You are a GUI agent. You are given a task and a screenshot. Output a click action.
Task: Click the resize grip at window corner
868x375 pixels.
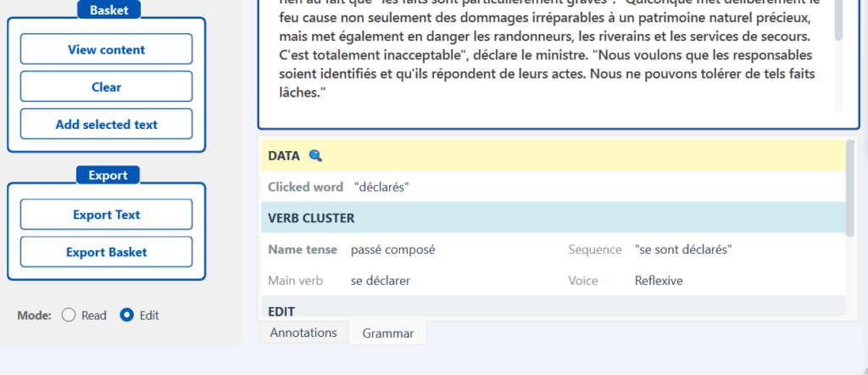coord(862,369)
